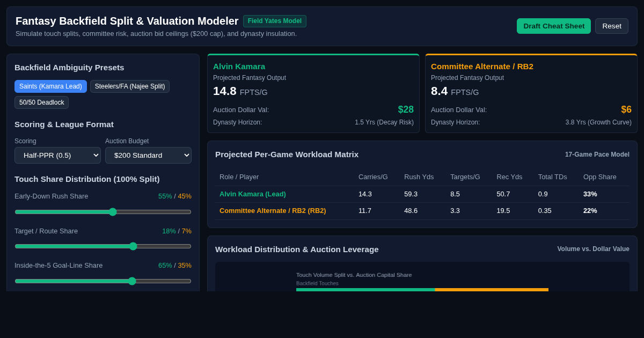The width and height of the screenshot is (644, 338).
Task: Click the 55% / 45% rush share readout
Action: tap(175, 196)
